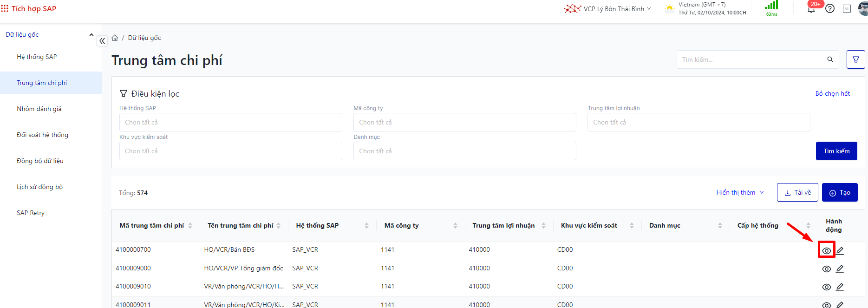The image size is (868, 308).
Task: View details of cost center 4100009000
Action: (x=826, y=269)
